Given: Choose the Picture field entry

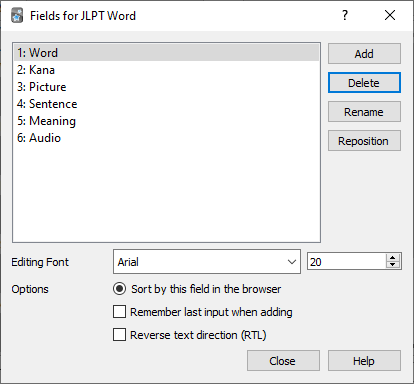Looking at the screenshot, I should 166,87.
